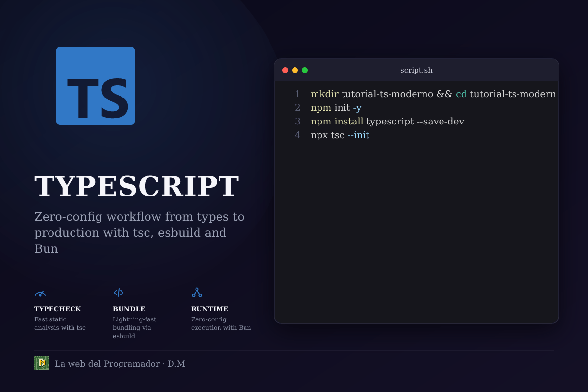Click 'Lightning-fast bundling via esbuild' text
This screenshot has width=588, height=392.
135,328
